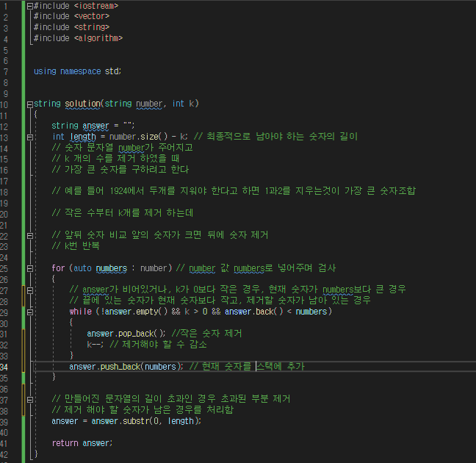The width and height of the screenshot is (476, 463).
Task: Collapse the comment block at line 27
Action: tap(29, 290)
